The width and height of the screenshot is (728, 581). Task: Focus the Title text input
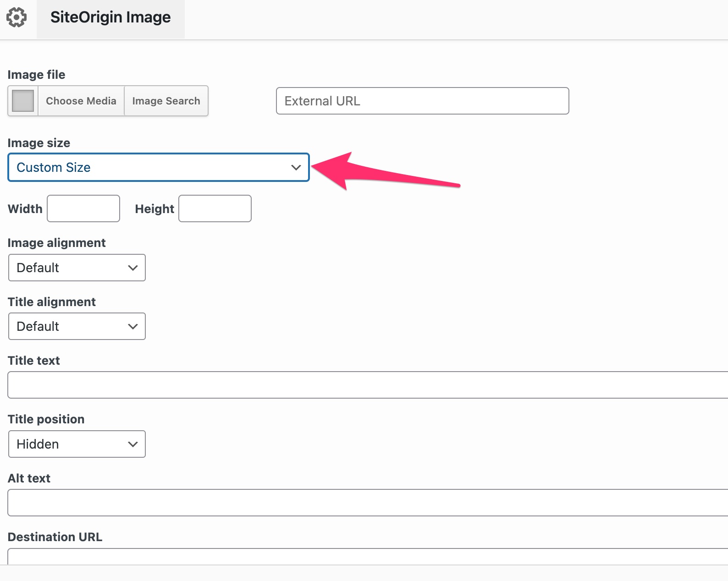pyautogui.click(x=368, y=385)
